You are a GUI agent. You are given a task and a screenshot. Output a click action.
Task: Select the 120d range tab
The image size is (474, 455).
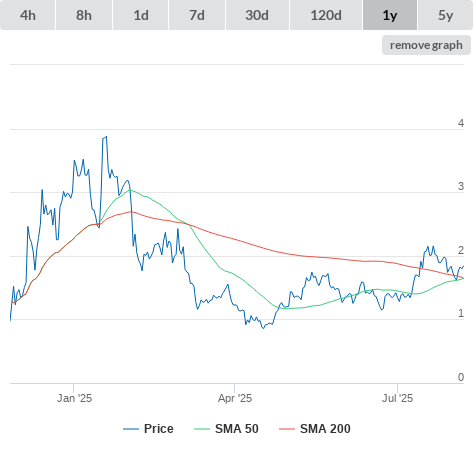pyautogui.click(x=326, y=15)
